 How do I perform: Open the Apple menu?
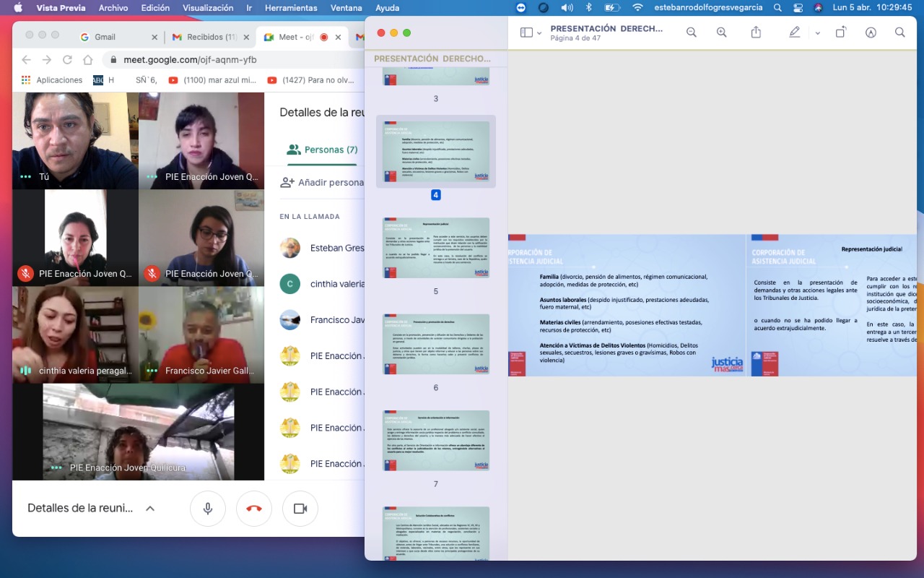pos(18,7)
